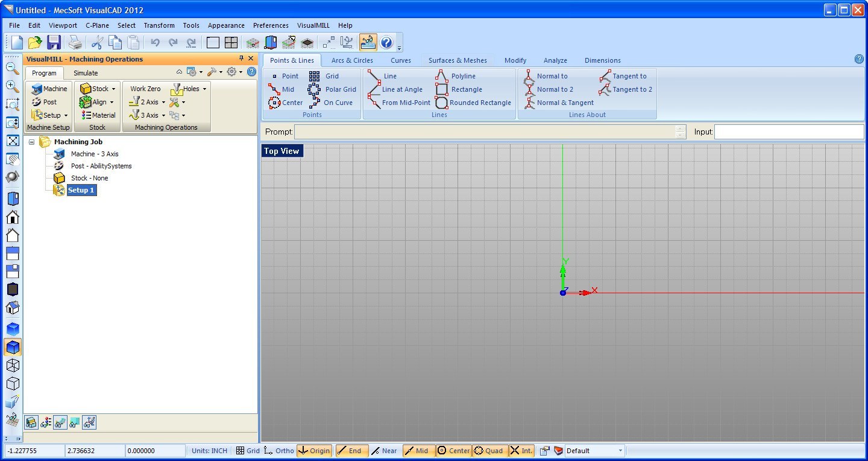The height and width of the screenshot is (461, 868).
Task: Save the document with the disk icon
Action: (x=54, y=42)
